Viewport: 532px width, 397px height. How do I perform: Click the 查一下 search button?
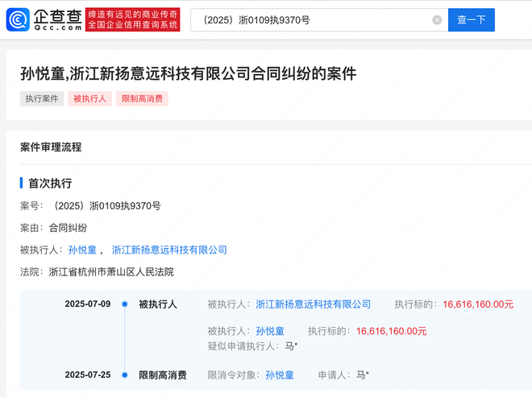tap(472, 20)
